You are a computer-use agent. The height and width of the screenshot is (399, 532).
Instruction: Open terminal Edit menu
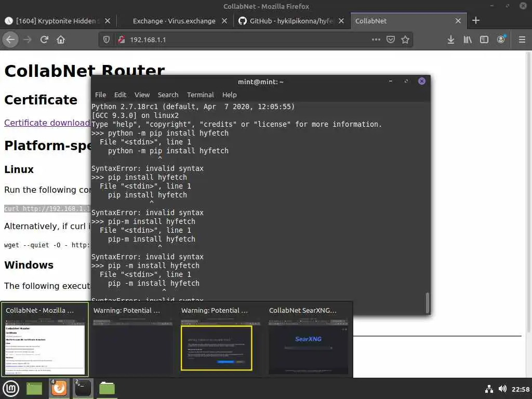point(120,95)
